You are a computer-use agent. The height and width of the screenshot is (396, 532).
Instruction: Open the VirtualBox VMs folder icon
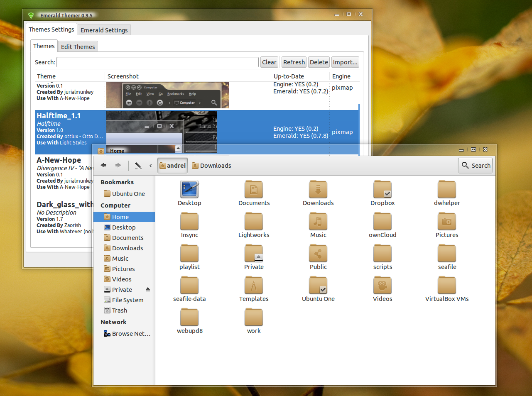pyautogui.click(x=447, y=285)
